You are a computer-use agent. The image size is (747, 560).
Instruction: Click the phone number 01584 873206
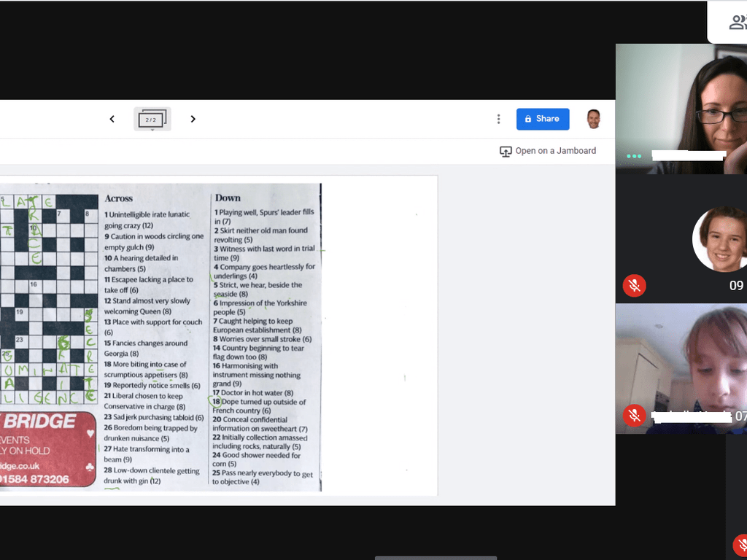(x=34, y=480)
